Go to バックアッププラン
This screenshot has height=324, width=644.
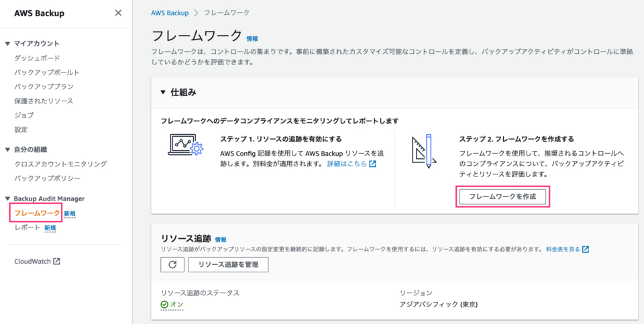[x=44, y=87]
